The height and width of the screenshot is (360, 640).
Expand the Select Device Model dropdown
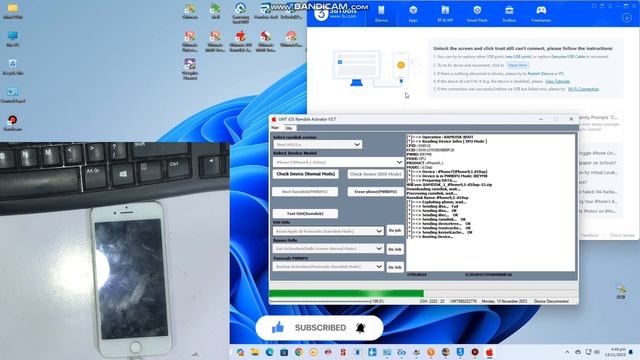pos(338,162)
